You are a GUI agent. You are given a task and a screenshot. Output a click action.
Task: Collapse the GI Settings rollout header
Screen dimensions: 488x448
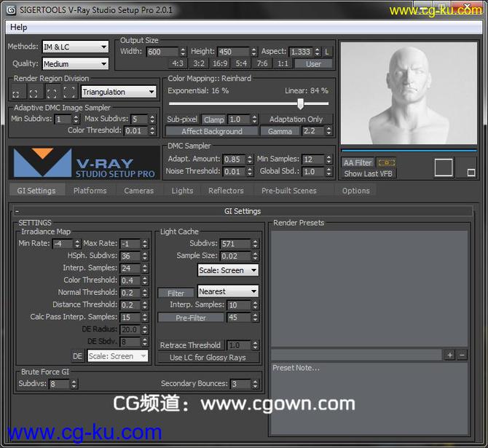point(242,211)
